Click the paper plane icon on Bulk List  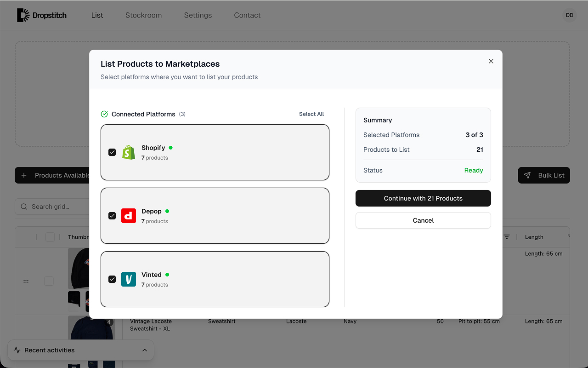(x=527, y=175)
